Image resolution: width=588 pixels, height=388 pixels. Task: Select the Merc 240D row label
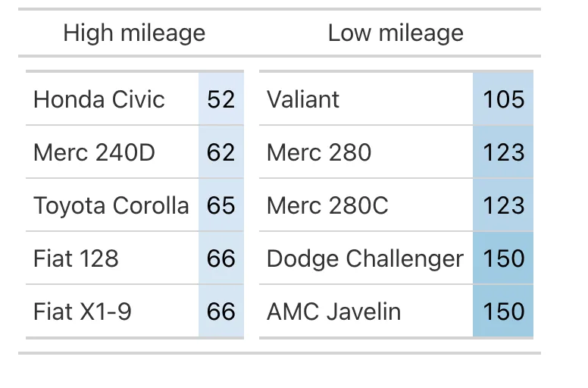94,152
